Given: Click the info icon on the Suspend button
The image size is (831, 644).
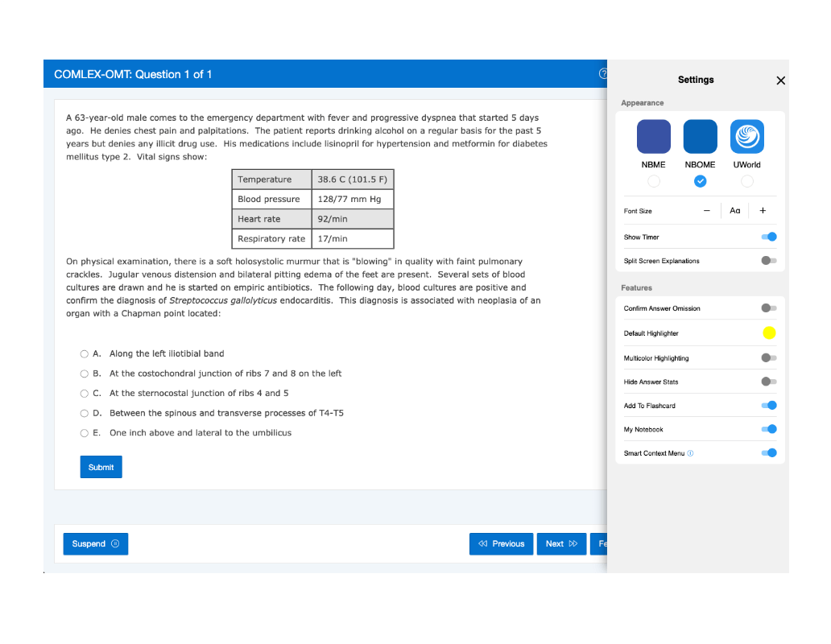Looking at the screenshot, I should tap(117, 543).
